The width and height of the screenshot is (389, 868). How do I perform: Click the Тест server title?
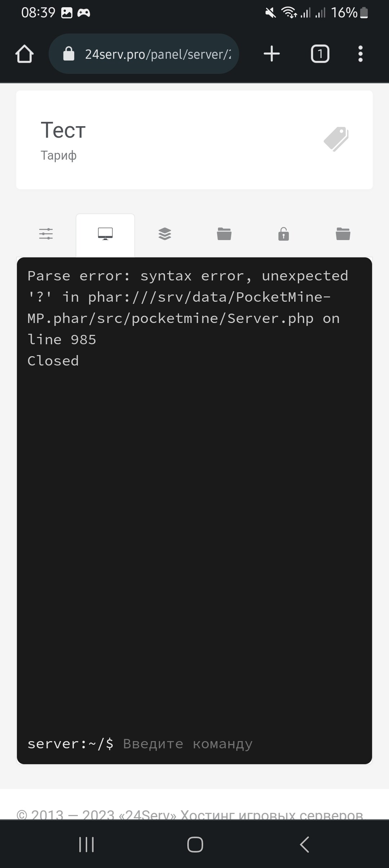pyautogui.click(x=63, y=130)
